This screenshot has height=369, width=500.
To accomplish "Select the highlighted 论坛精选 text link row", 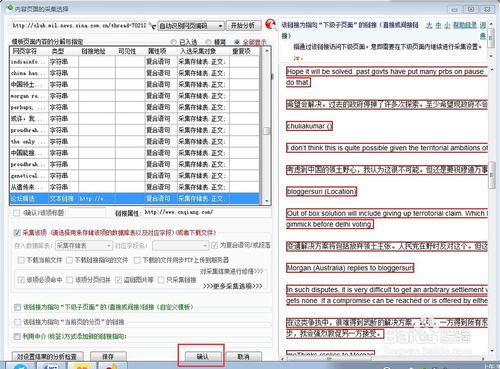I will (x=135, y=199).
